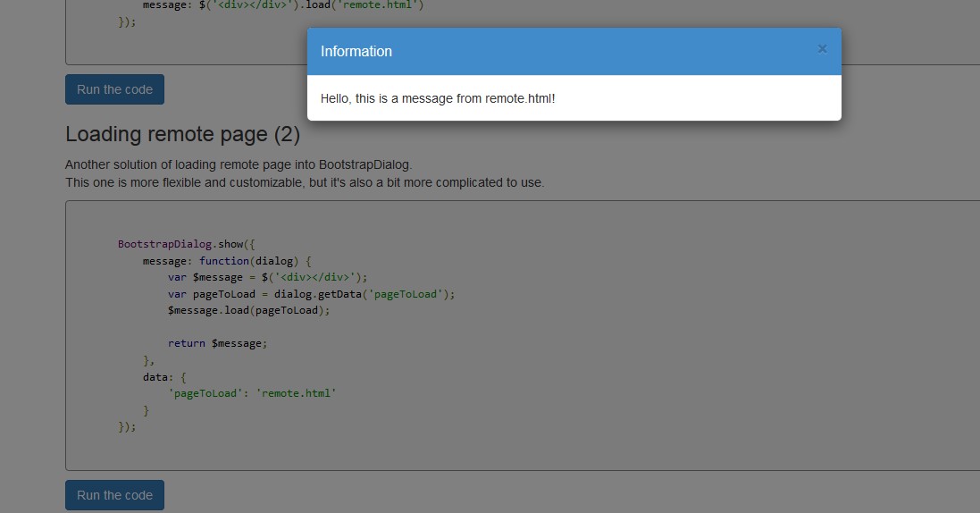Click the closing '});' under the data object
The height and width of the screenshot is (513, 980).
point(127,426)
